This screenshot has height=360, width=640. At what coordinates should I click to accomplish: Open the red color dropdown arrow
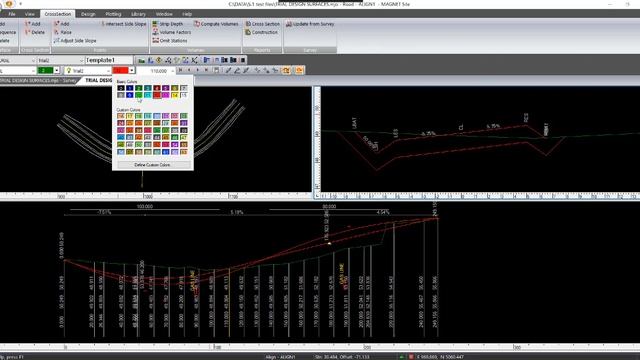(x=131, y=71)
